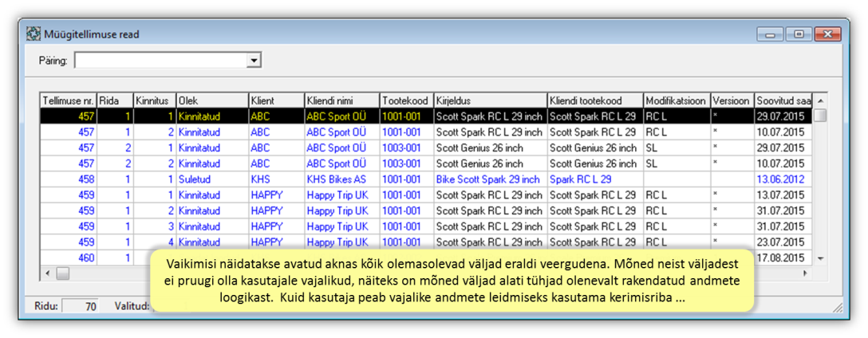Click the date 13.07.2015 cell

783,195
